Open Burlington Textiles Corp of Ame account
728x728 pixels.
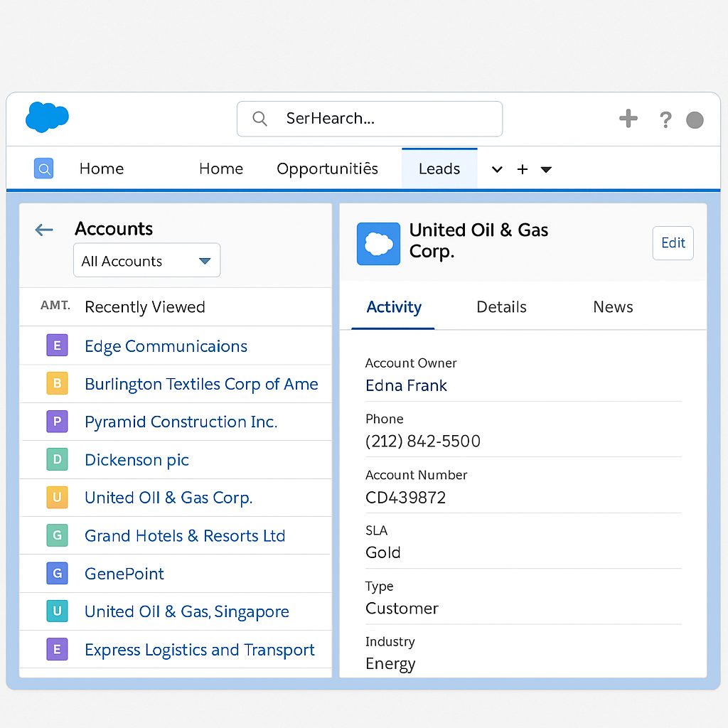coord(201,385)
